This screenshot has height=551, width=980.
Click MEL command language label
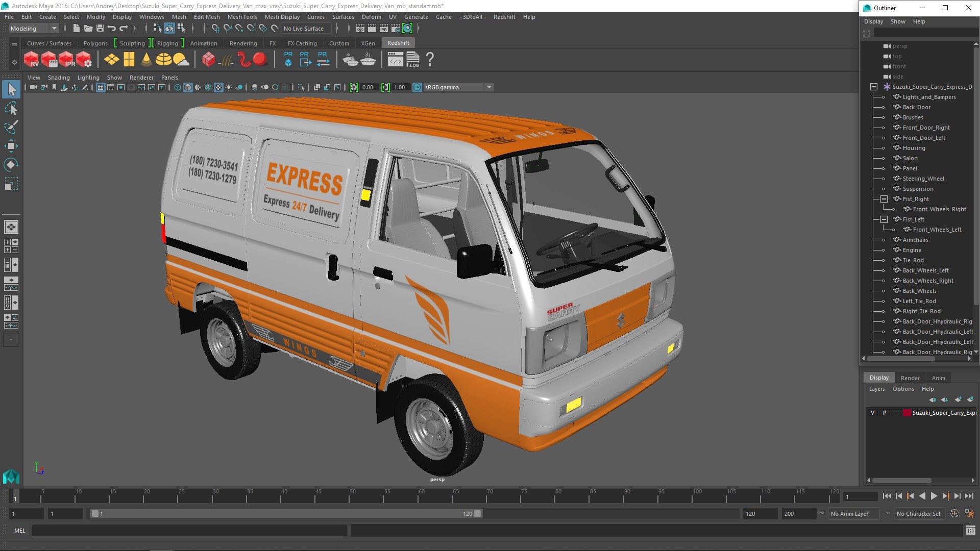(x=19, y=531)
